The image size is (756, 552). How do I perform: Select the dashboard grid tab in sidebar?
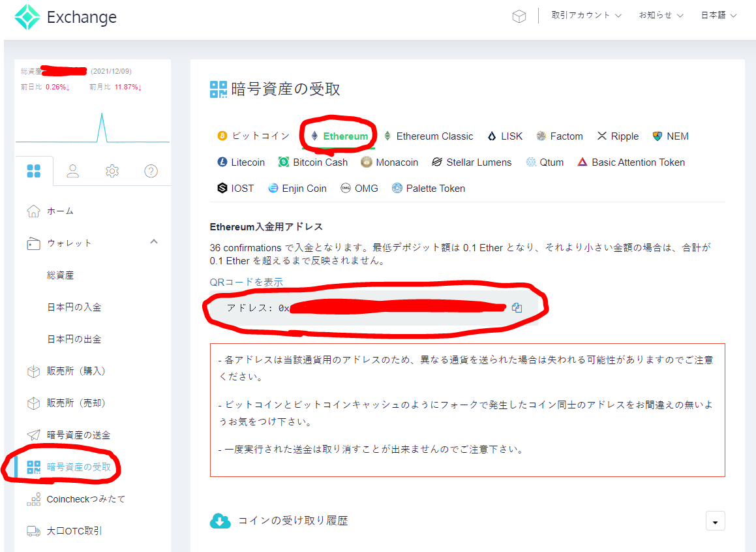pyautogui.click(x=34, y=170)
